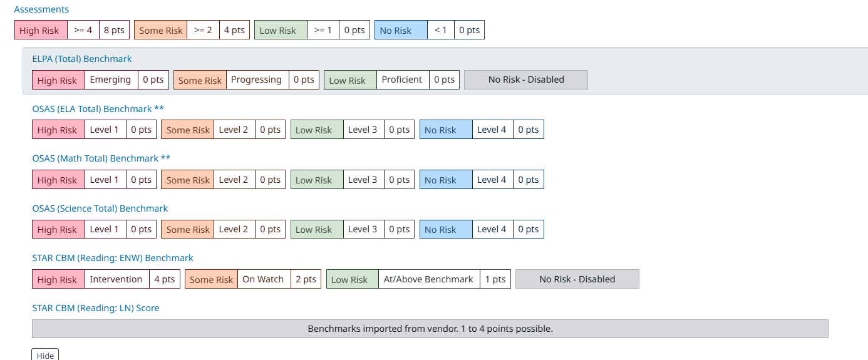The height and width of the screenshot is (360, 868).
Task: Select the High Risk swatch under Assessments
Action: pyautogui.click(x=39, y=30)
